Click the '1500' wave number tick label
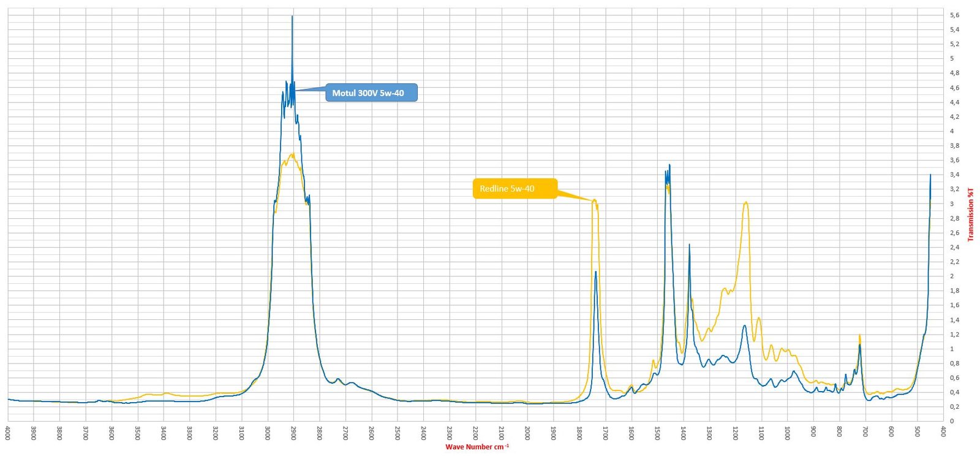The height and width of the screenshot is (456, 980). click(x=657, y=433)
